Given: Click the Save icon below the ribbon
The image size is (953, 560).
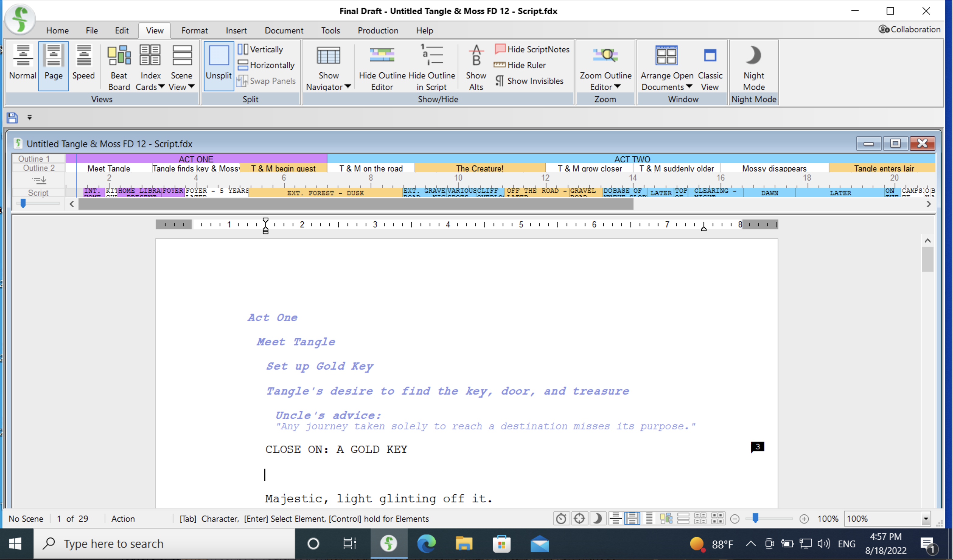Looking at the screenshot, I should [12, 118].
